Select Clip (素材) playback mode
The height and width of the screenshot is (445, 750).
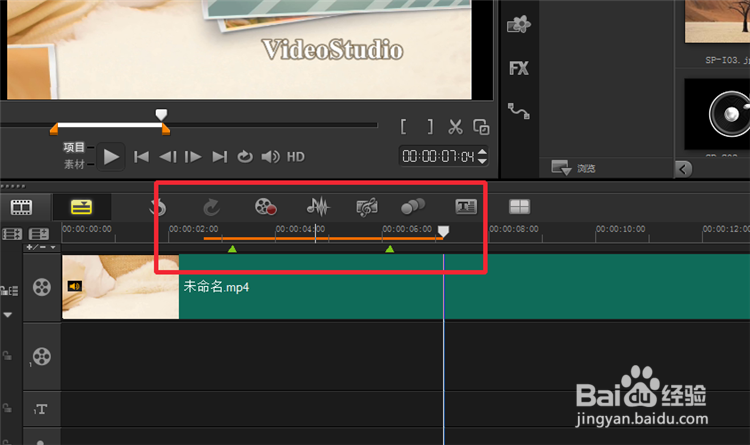pos(74,164)
